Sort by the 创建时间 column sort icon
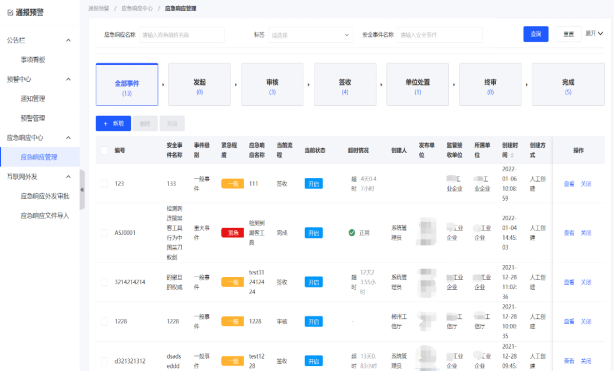 tap(512, 155)
